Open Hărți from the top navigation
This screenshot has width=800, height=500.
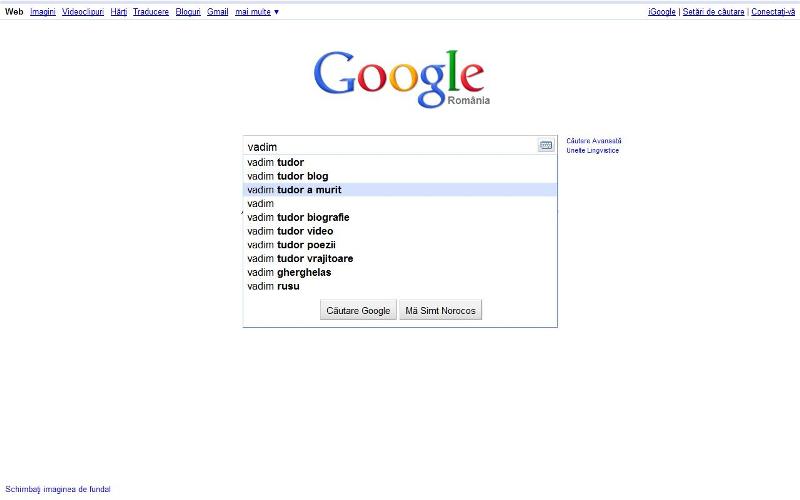pos(119,12)
